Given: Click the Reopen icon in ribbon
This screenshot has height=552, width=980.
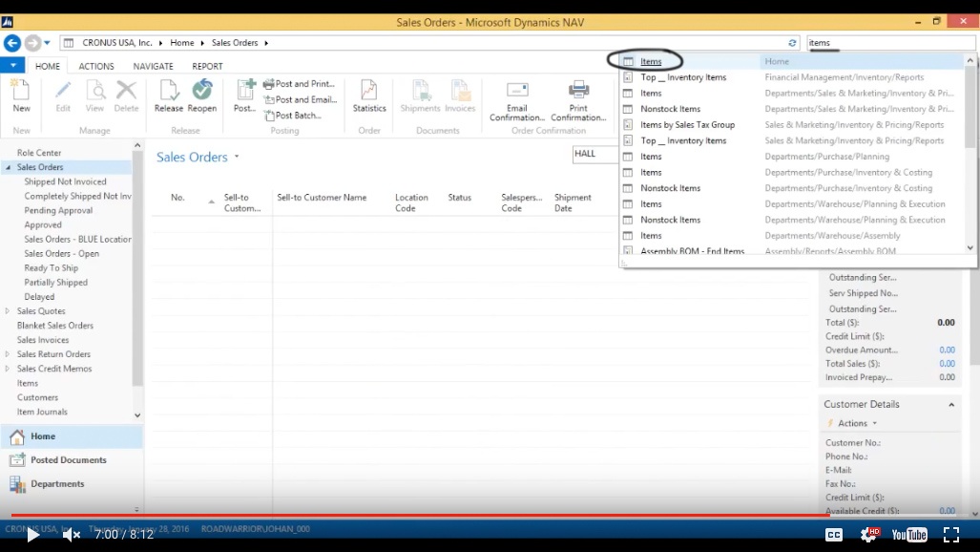Looking at the screenshot, I should coord(201,92).
